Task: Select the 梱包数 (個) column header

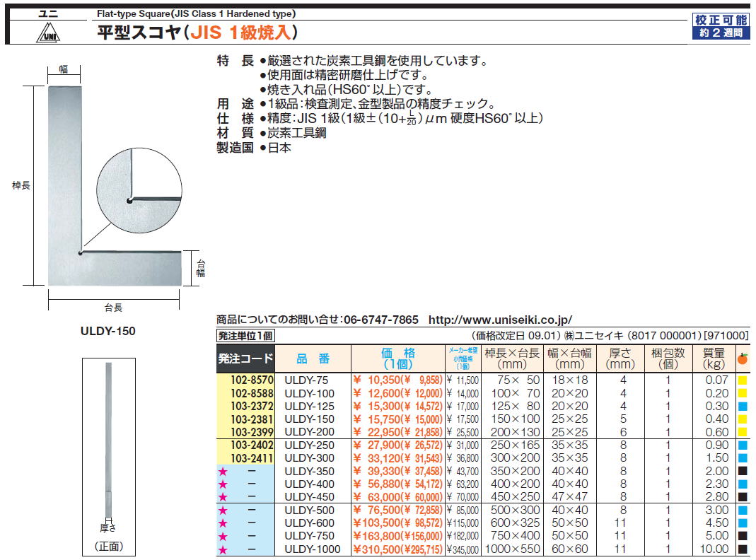Action: click(x=668, y=358)
